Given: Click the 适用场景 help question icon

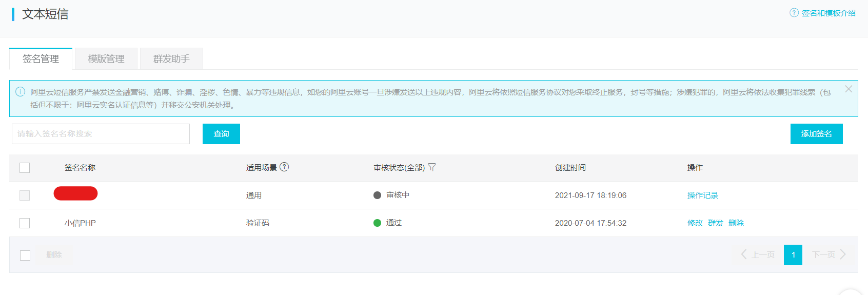Looking at the screenshot, I should 284,167.
